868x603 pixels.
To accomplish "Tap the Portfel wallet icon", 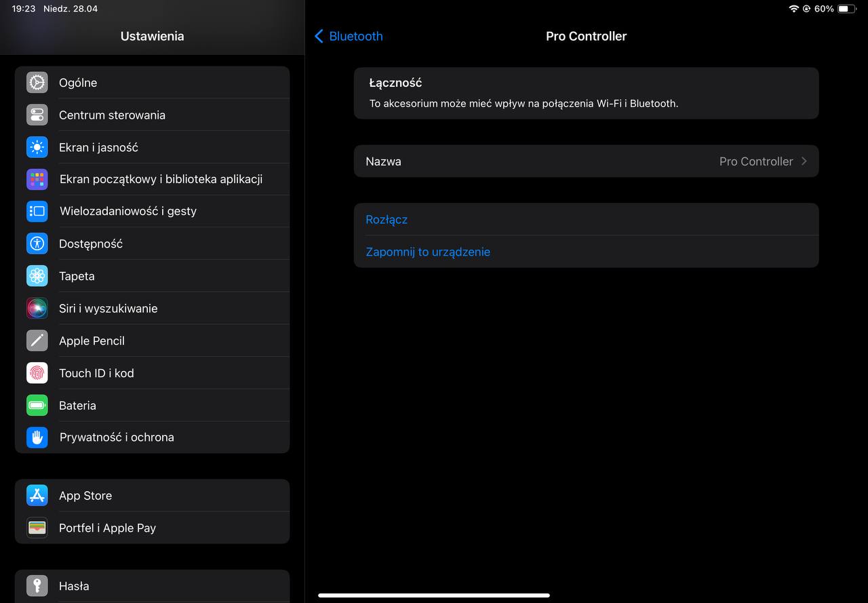I will pos(37,528).
